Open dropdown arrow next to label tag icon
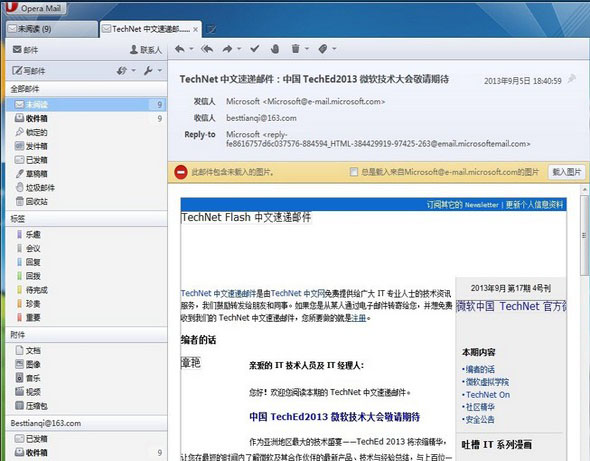The height and width of the screenshot is (461, 590). click(x=334, y=49)
